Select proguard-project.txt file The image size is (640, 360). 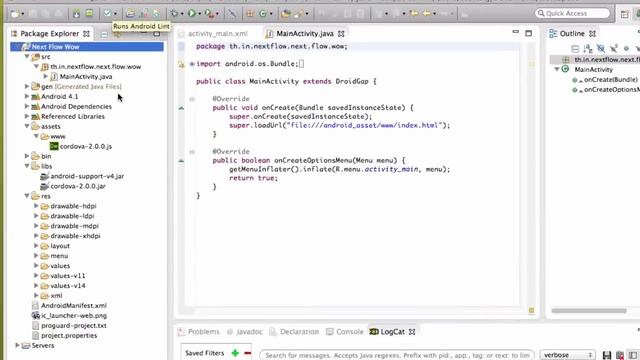point(69,325)
